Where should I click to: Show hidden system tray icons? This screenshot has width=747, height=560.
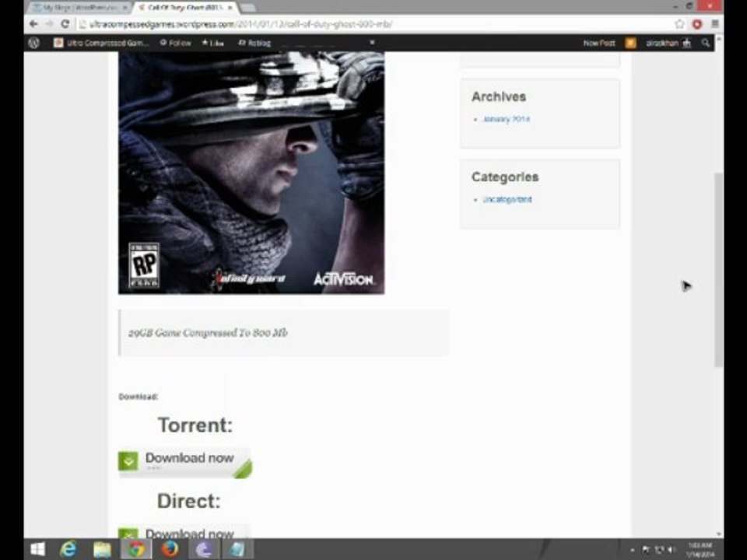tap(632, 550)
